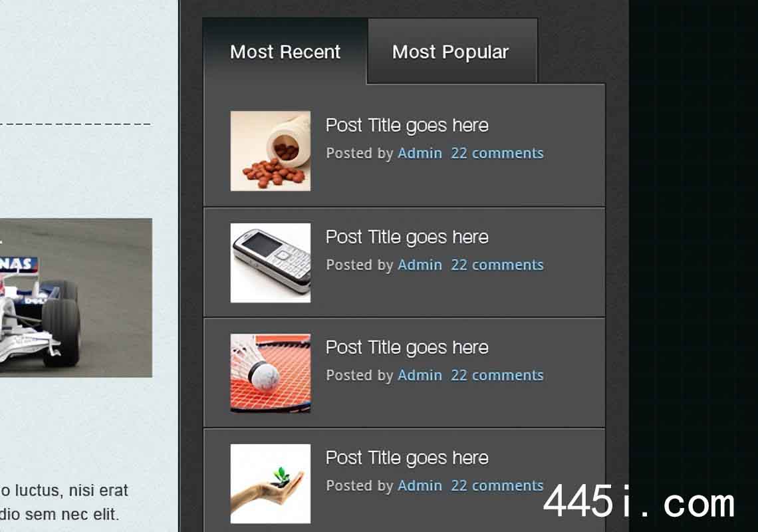Screen dimensions: 758x532
Task: Click the race car image
Action: coord(76,297)
